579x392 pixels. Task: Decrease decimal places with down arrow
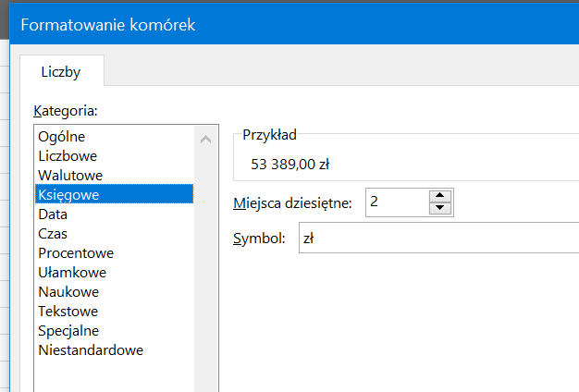(x=440, y=208)
